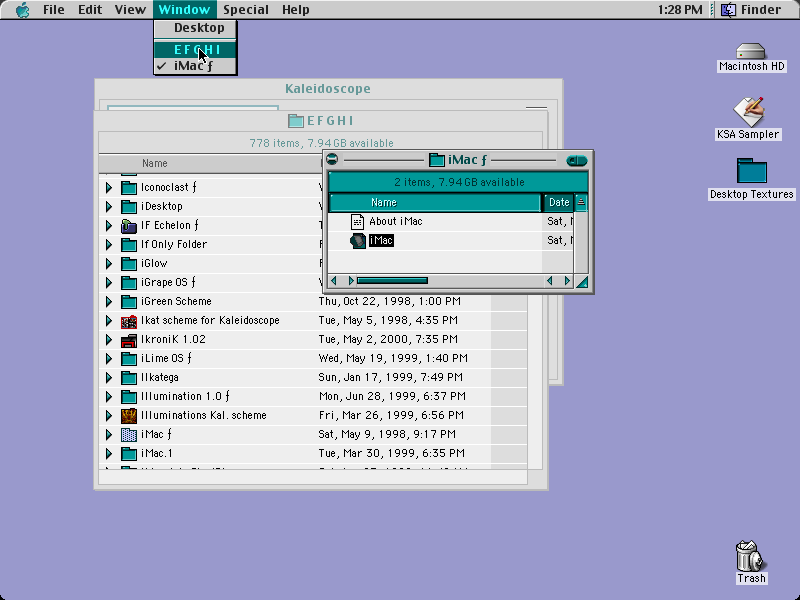Expand the Ilkatega folder
800x600 pixels.
pyautogui.click(x=109, y=378)
